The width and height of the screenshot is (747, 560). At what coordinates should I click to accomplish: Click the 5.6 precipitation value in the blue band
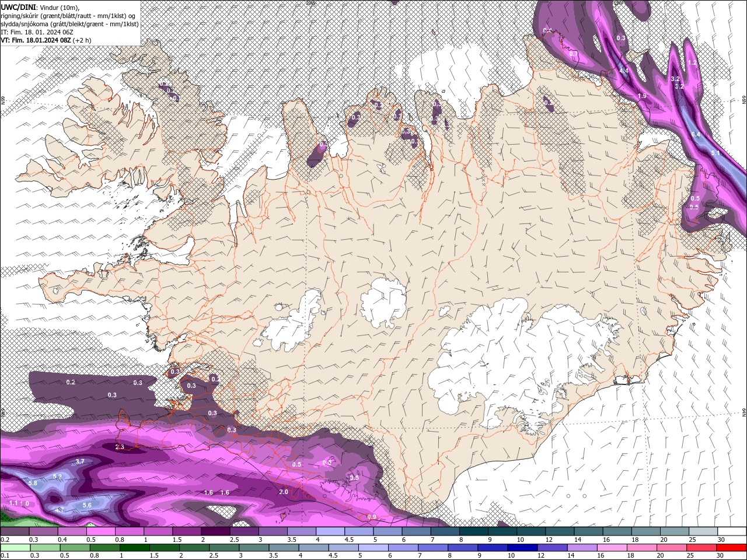(x=87, y=505)
